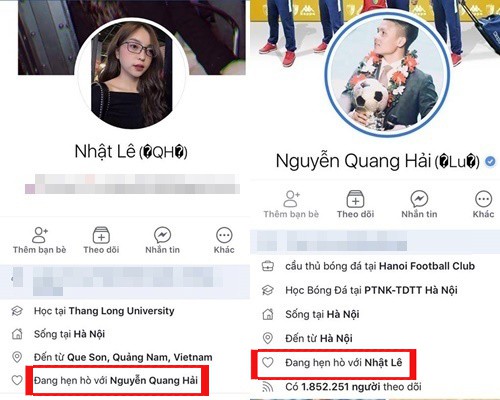The image size is (500, 400).
Task: Open Que Son, Quảng Nam, Vietnam hometown link
Action: click(140, 357)
